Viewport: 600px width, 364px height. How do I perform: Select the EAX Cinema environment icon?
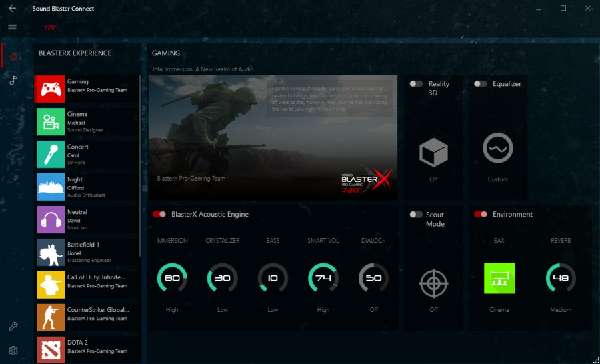[499, 279]
